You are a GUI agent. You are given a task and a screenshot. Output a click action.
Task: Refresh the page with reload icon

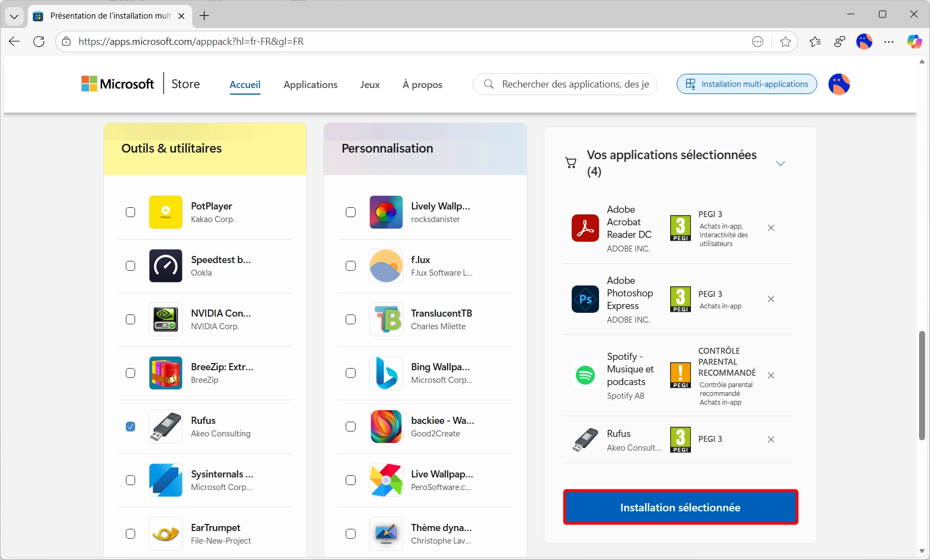pyautogui.click(x=39, y=42)
